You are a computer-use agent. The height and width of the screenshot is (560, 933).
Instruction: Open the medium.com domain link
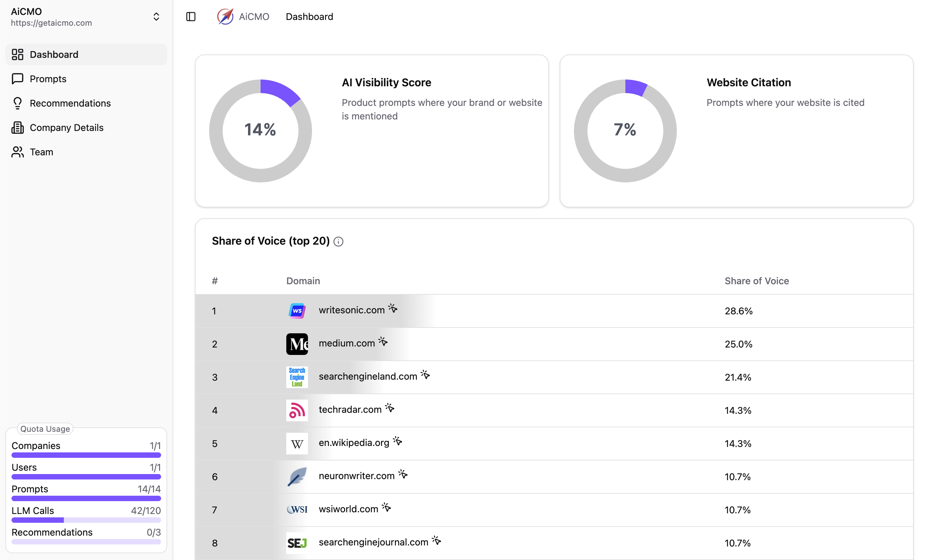(x=347, y=343)
